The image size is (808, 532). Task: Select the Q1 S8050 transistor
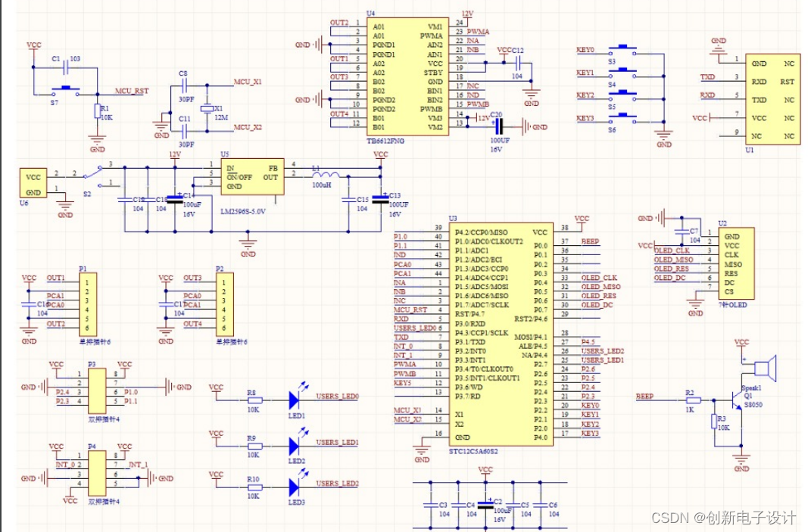[x=738, y=400]
